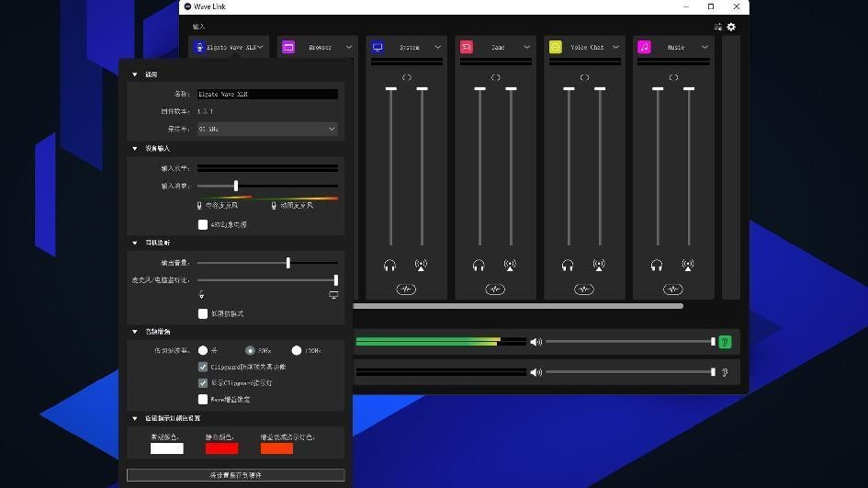
Task: Click the headphone output volume slider handle
Action: [x=287, y=263]
